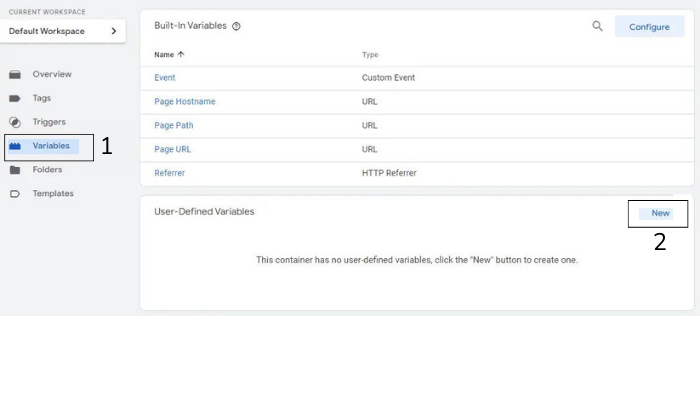Click the Variables icon in sidebar
Screen dimensions: 700x400
coord(15,146)
